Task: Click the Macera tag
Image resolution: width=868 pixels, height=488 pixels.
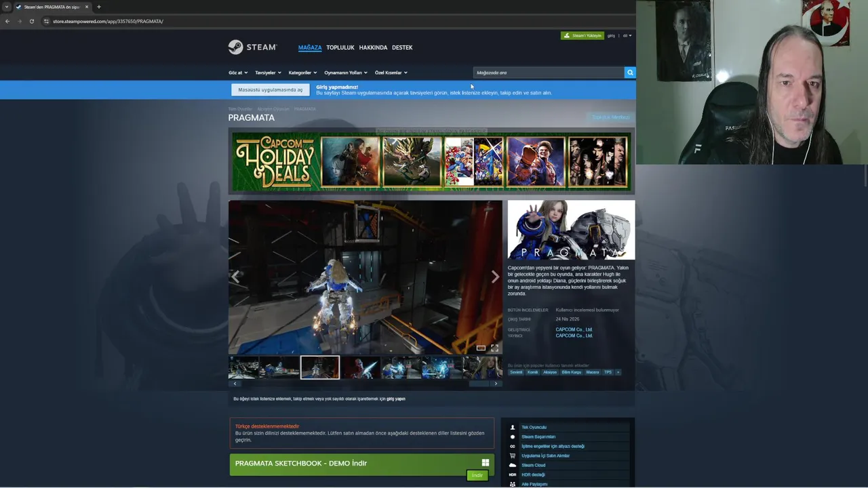Action: tap(593, 372)
